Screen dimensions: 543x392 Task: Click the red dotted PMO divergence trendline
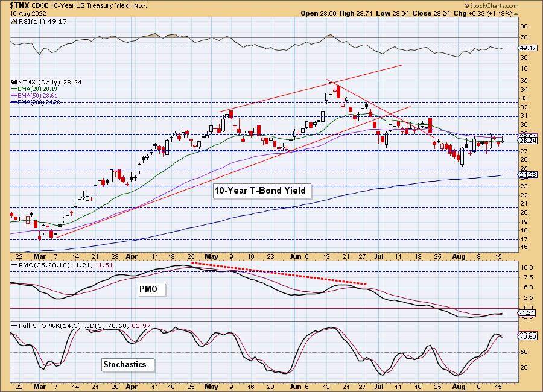[x=279, y=274]
